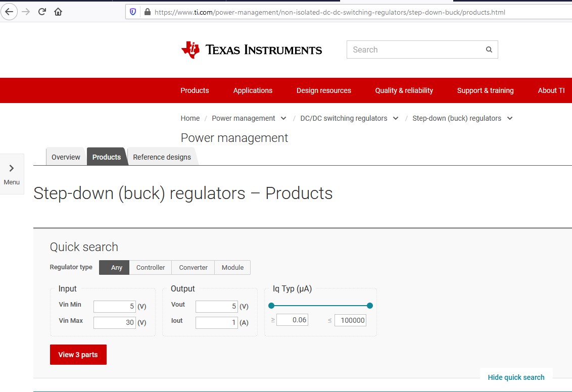Open DC/DC switching regulators breadcrumb

344,118
